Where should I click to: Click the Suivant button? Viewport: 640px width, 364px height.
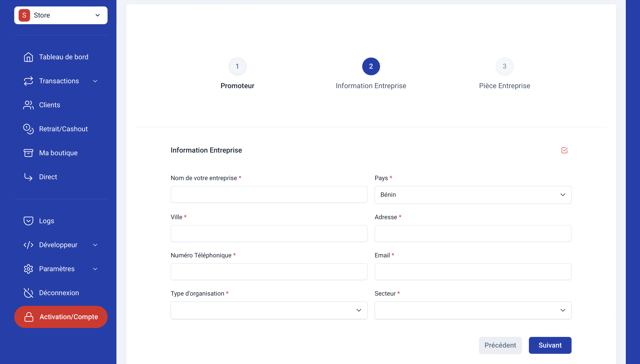(x=550, y=345)
